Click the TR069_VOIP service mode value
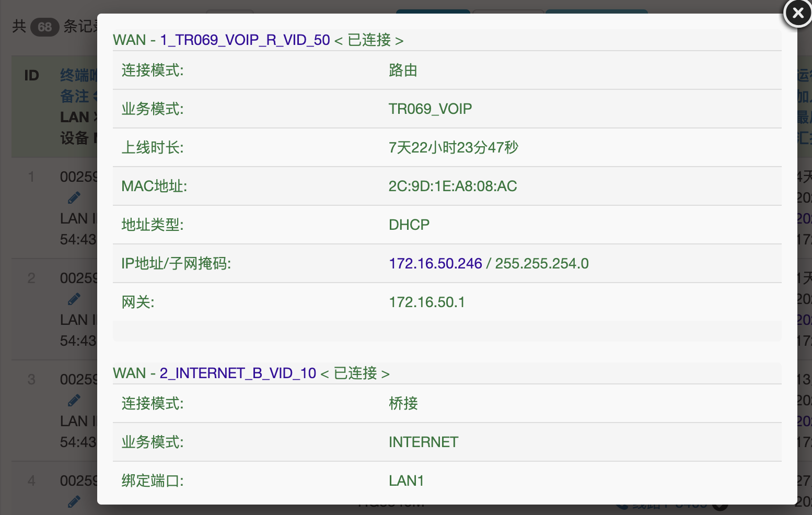The height and width of the screenshot is (515, 812). 430,109
